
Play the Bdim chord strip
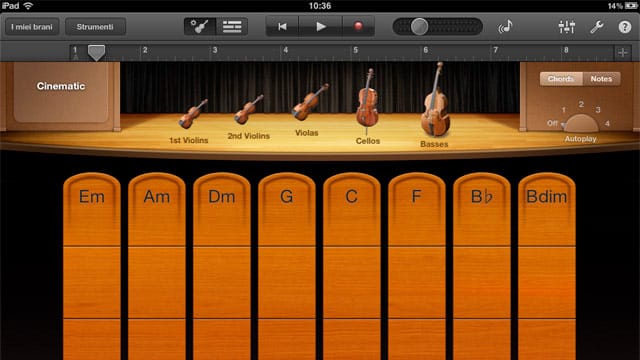[x=547, y=266]
